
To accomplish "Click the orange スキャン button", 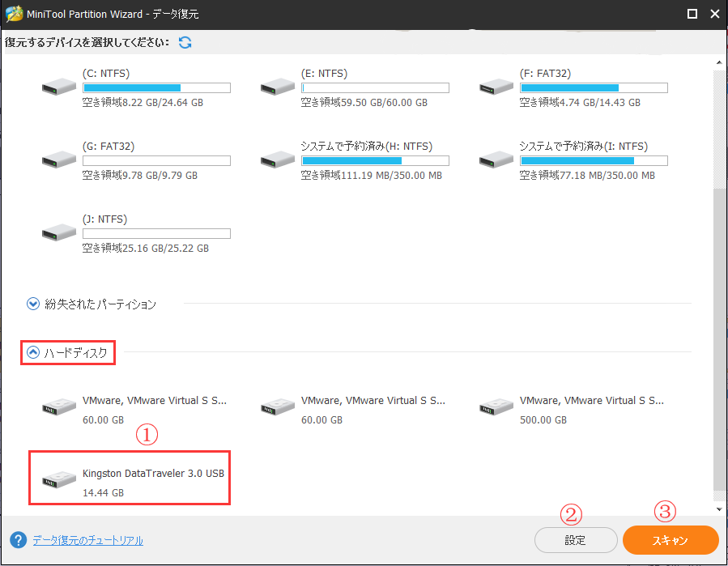I will (x=671, y=540).
